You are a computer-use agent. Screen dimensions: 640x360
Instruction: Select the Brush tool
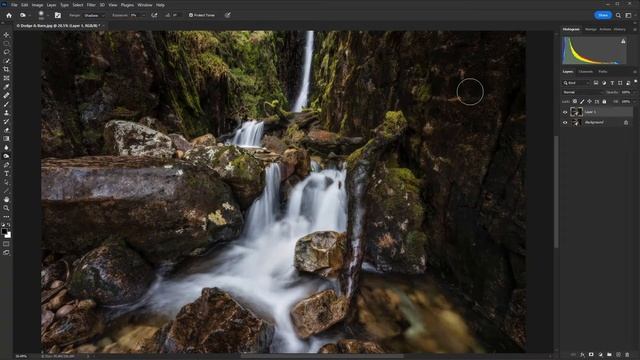(x=6, y=104)
